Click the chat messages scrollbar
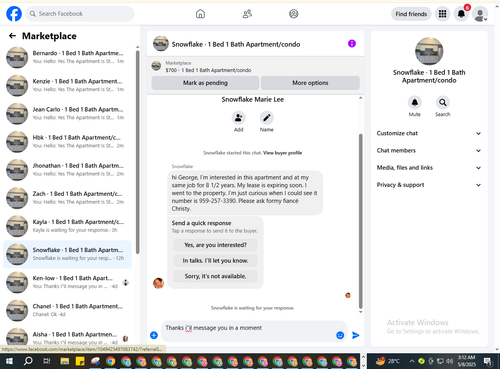The height and width of the screenshot is (369, 500). pos(360,221)
